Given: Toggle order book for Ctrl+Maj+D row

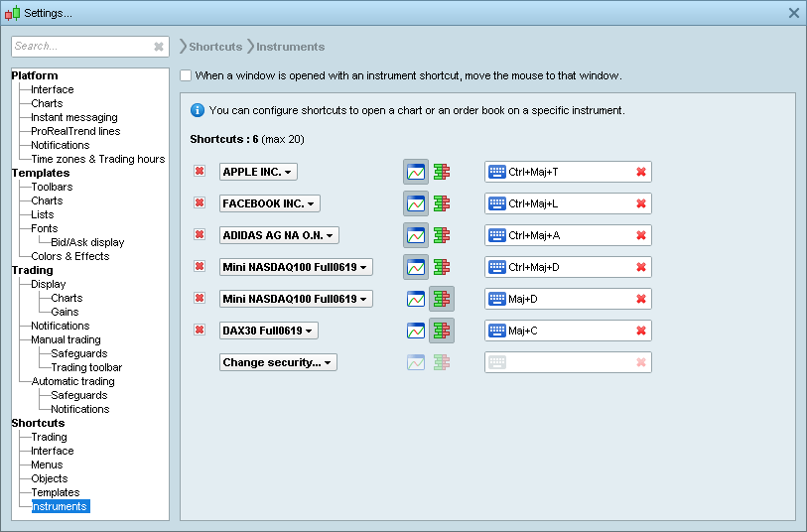Looking at the screenshot, I should click(442, 267).
